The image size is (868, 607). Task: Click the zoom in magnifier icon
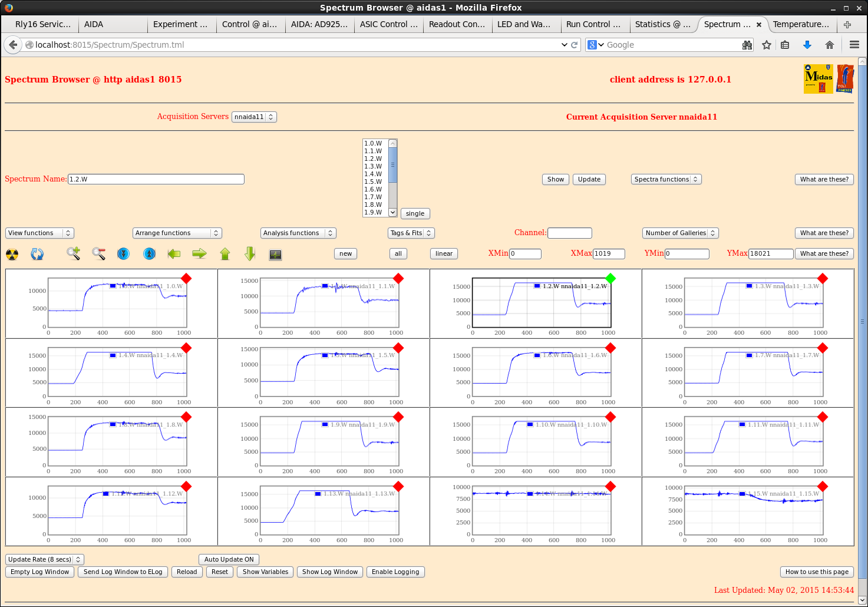click(73, 254)
